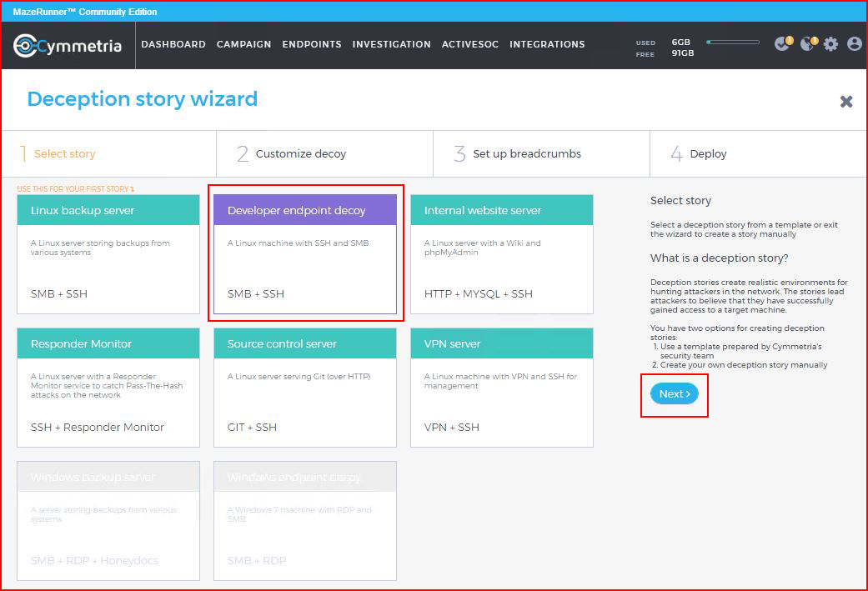Image resolution: width=868 pixels, height=591 pixels.
Task: Click the Next button
Action: (x=675, y=394)
